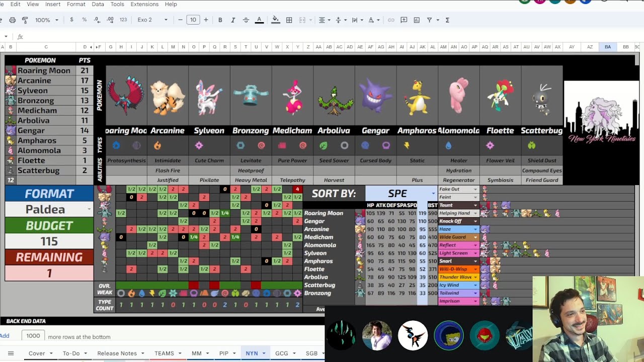Click the Gengar sprite image
Screen dimensions: 644x362
click(x=375, y=97)
